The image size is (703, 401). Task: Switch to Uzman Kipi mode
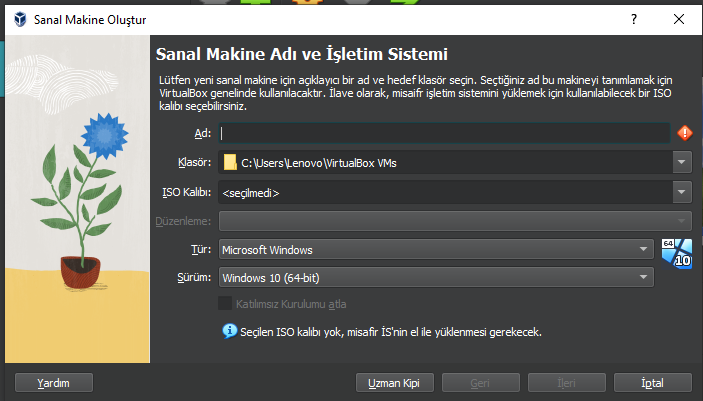pyautogui.click(x=395, y=383)
